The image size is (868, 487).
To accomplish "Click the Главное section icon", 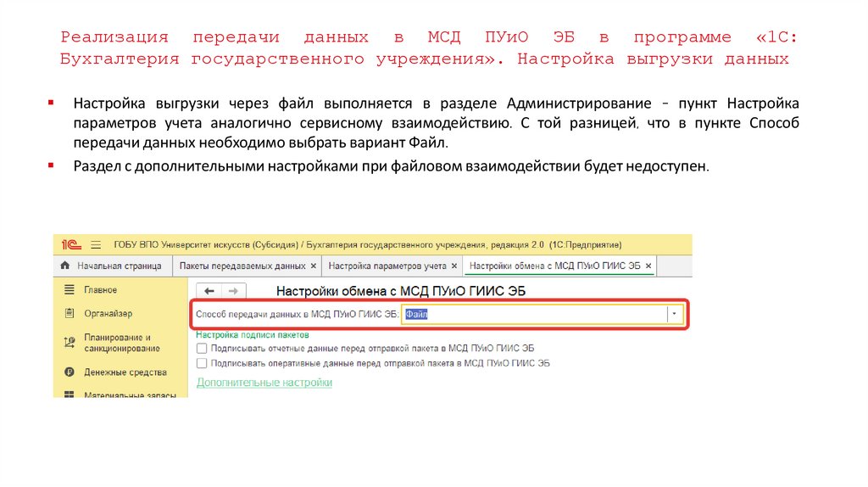I will click(x=70, y=290).
